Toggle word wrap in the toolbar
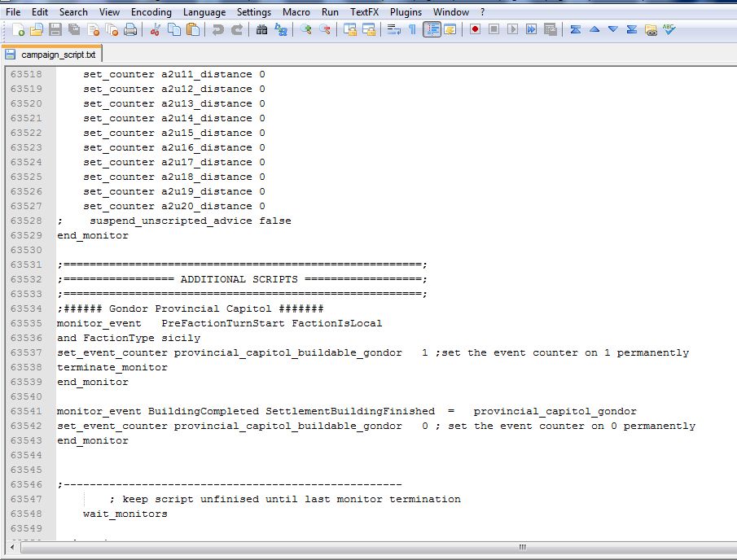This screenshot has height=560, width=737. [x=394, y=29]
